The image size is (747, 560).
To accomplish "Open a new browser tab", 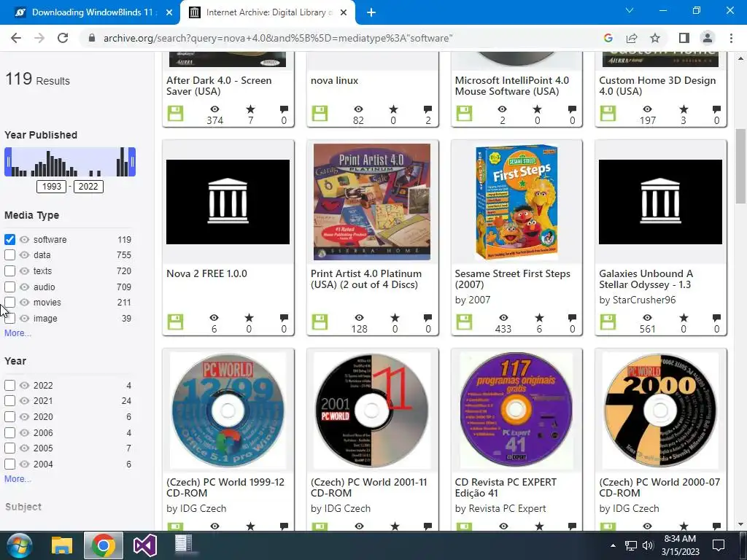I will [371, 12].
